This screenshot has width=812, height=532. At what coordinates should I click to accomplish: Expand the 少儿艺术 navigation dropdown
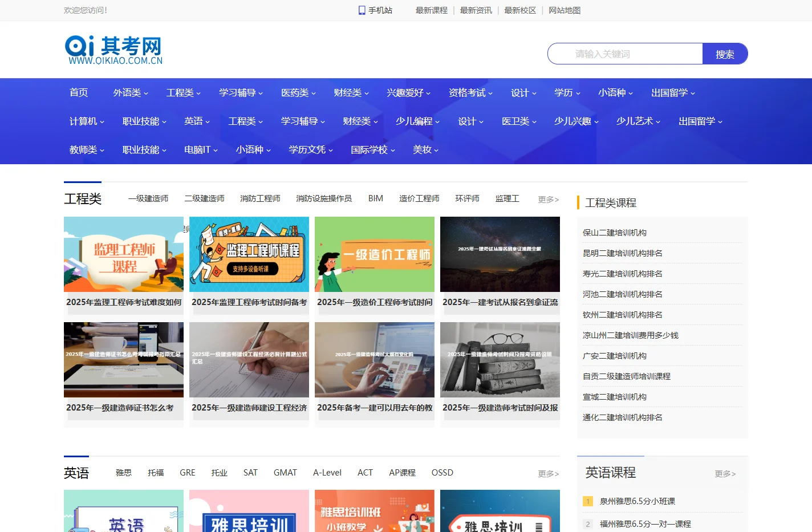pos(638,121)
